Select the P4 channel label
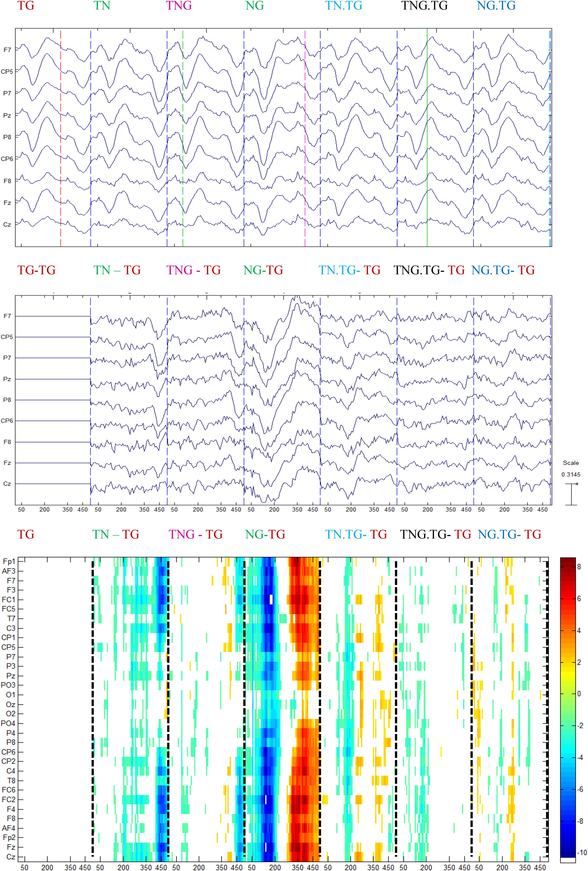This screenshot has width=588, height=871. pos(11,733)
